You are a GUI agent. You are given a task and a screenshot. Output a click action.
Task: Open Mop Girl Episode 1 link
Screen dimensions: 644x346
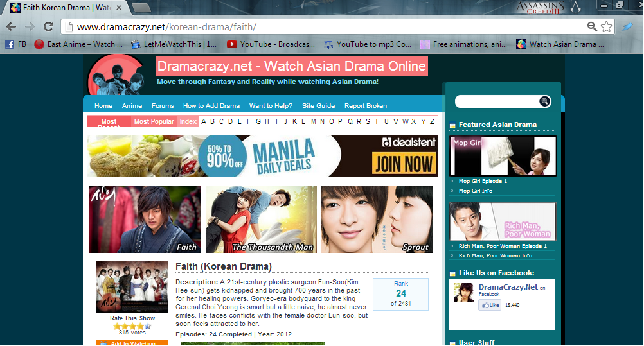click(x=483, y=181)
